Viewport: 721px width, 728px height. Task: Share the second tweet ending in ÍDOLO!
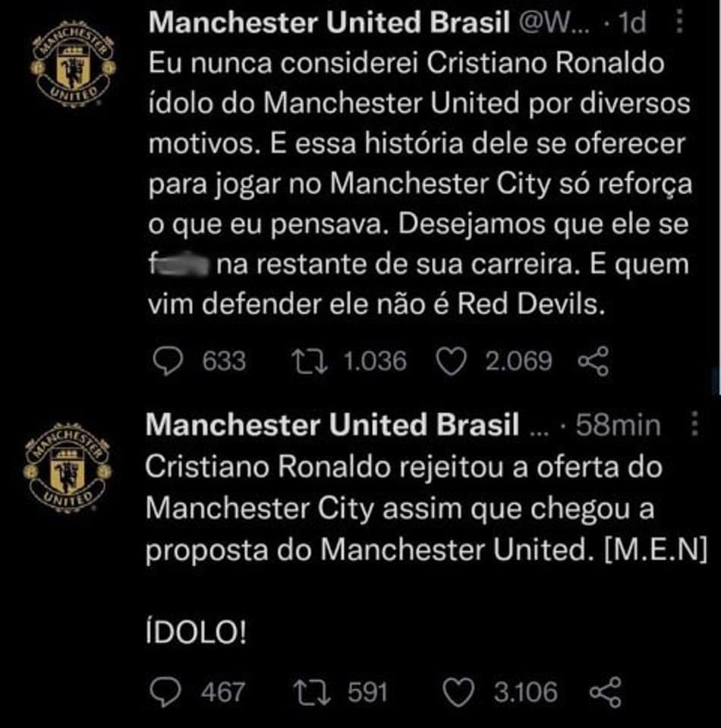click(605, 692)
